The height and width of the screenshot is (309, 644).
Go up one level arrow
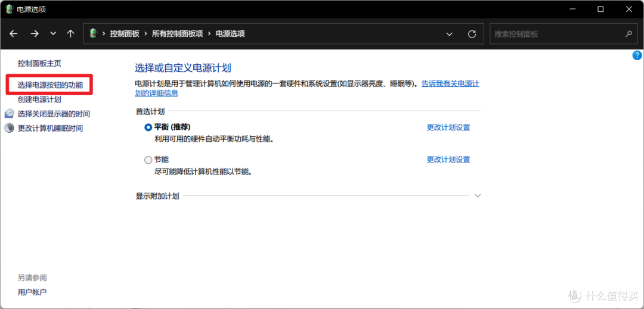click(70, 34)
